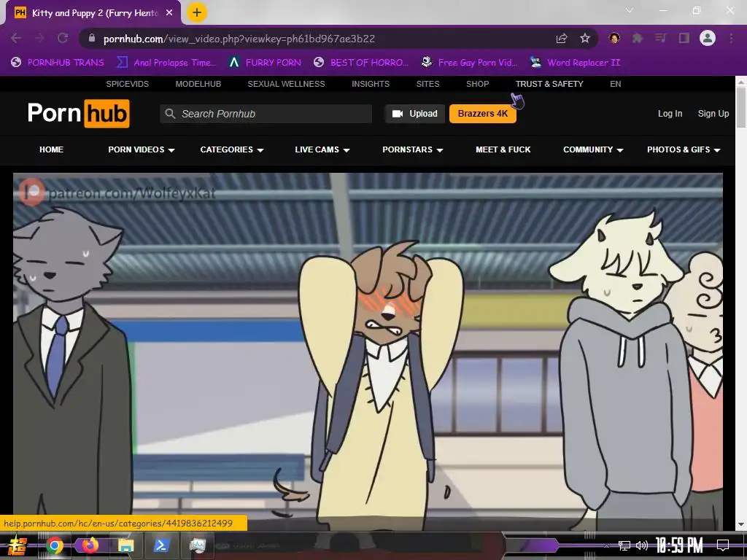Viewport: 747px width, 560px height.
Task: Reload the page with the refresh icon
Action: [63, 39]
